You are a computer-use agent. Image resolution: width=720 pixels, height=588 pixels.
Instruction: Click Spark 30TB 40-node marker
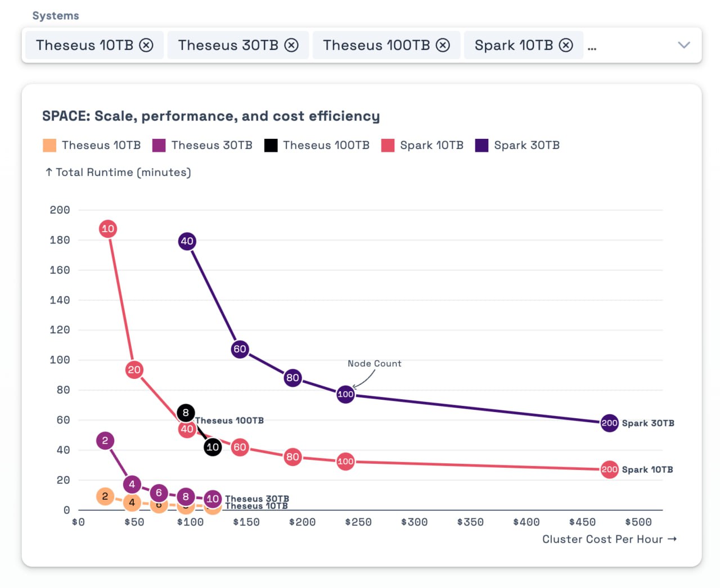coord(187,241)
